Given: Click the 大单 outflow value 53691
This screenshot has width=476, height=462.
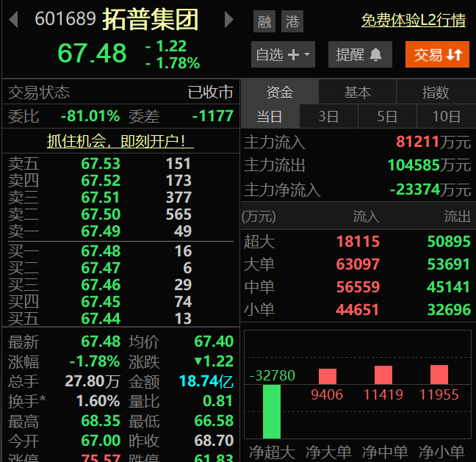Looking at the screenshot, I should click(449, 264).
